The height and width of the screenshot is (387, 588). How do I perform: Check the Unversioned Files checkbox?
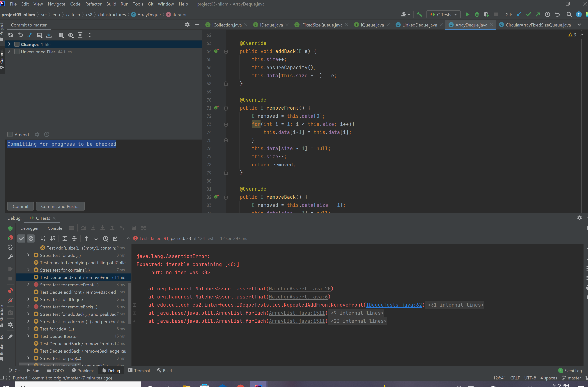tap(17, 52)
